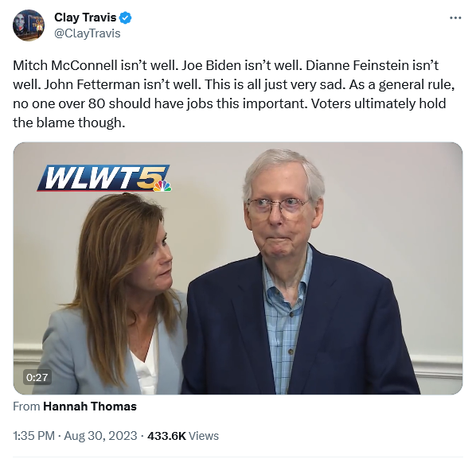
Task: Click the man in the navy blazer in the video
Action: tap(299, 271)
